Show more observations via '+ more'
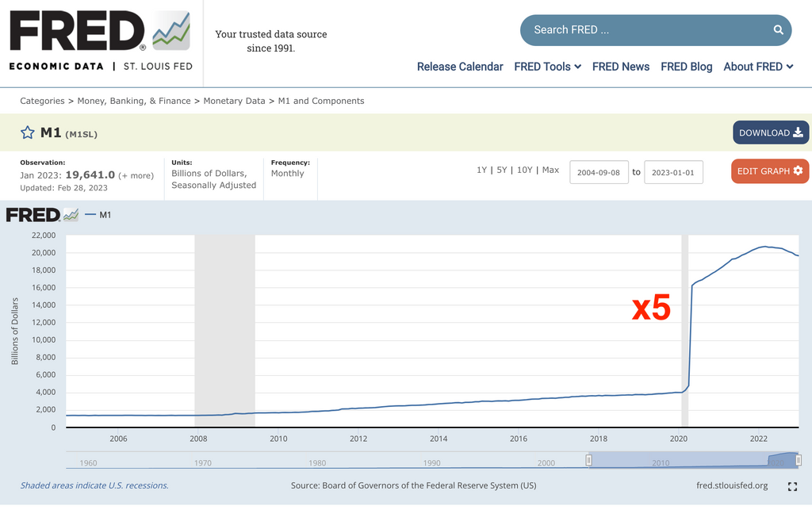 click(x=136, y=175)
